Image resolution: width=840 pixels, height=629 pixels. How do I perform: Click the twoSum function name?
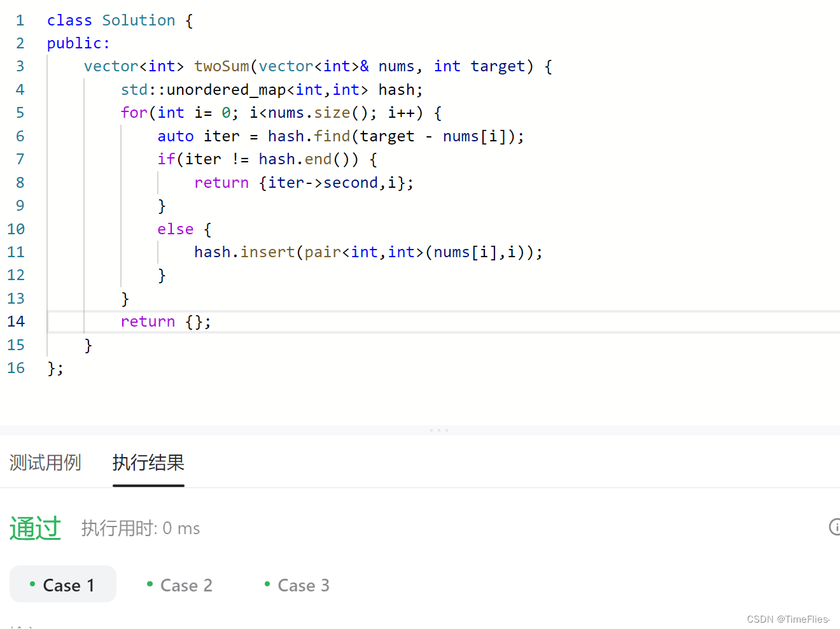(x=221, y=66)
